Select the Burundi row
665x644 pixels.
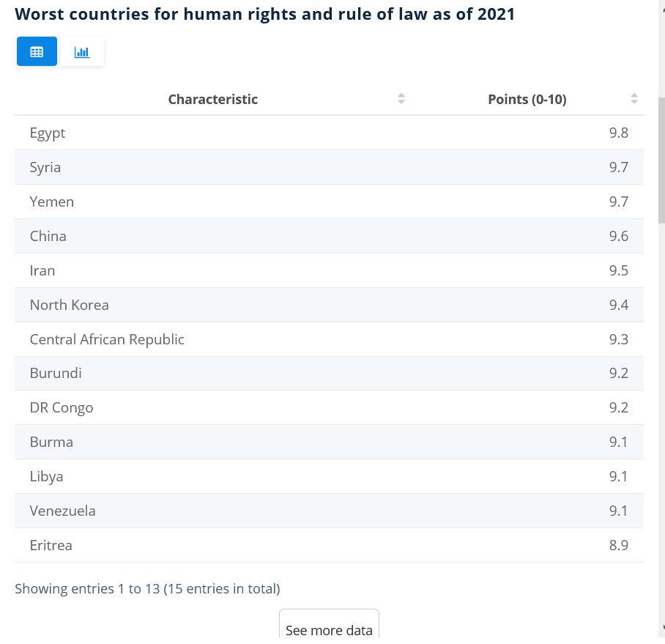tap(329, 374)
